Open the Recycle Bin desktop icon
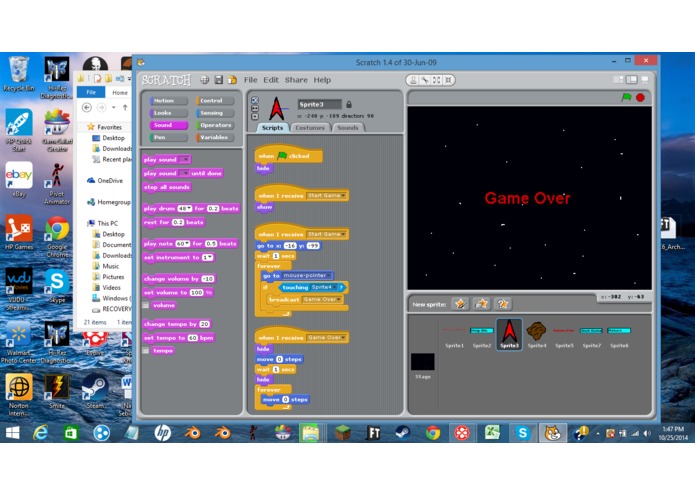695x494 pixels. [18, 74]
